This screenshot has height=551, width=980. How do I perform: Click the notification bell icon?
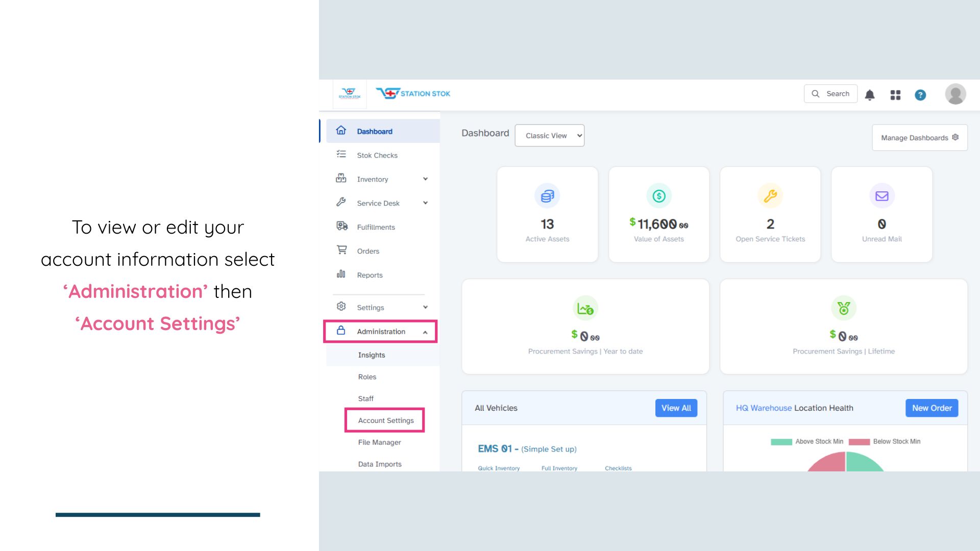870,95
